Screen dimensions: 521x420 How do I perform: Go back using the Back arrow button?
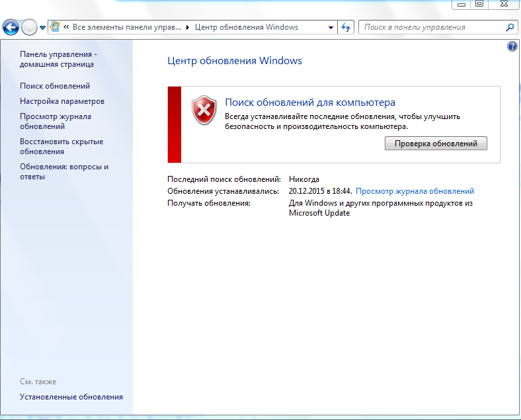click(11, 27)
